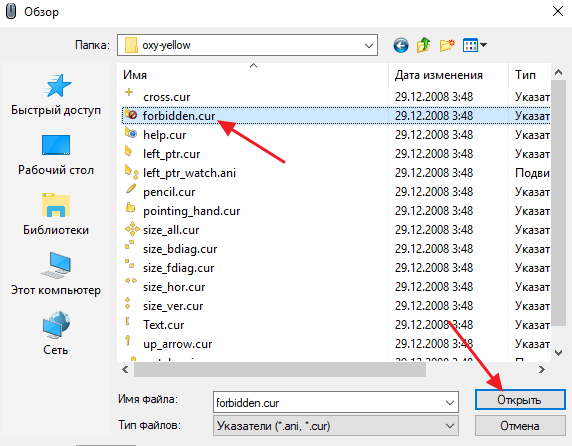Create a new folder with the toolbar icon
572x446 pixels.
tap(447, 45)
